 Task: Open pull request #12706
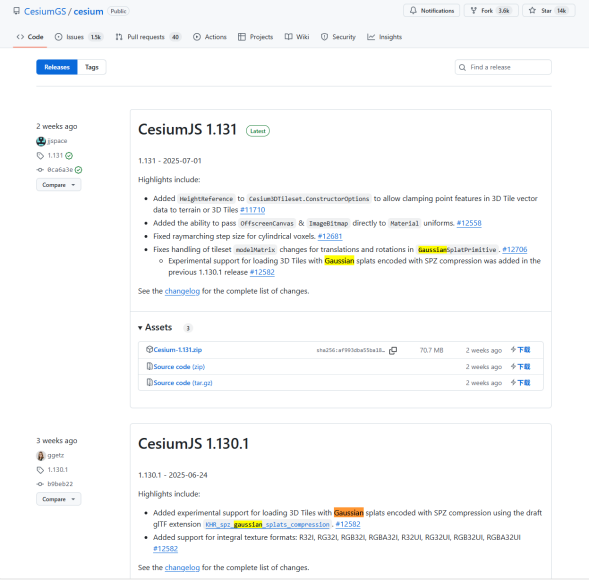click(515, 249)
